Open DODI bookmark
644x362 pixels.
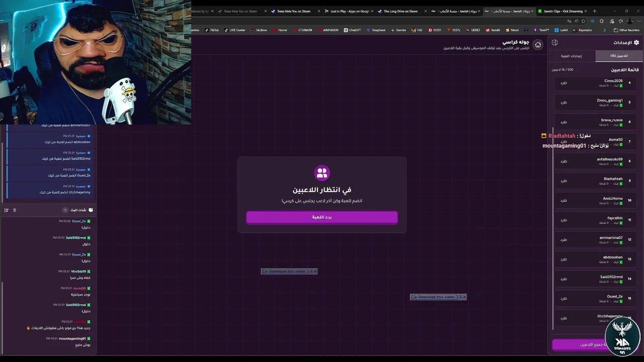pyautogui.click(x=435, y=30)
